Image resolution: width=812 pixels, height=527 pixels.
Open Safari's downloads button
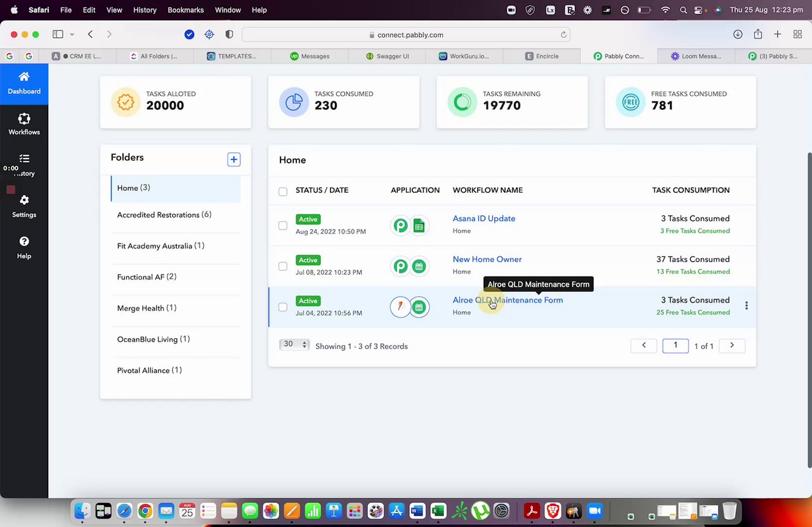[738, 34]
